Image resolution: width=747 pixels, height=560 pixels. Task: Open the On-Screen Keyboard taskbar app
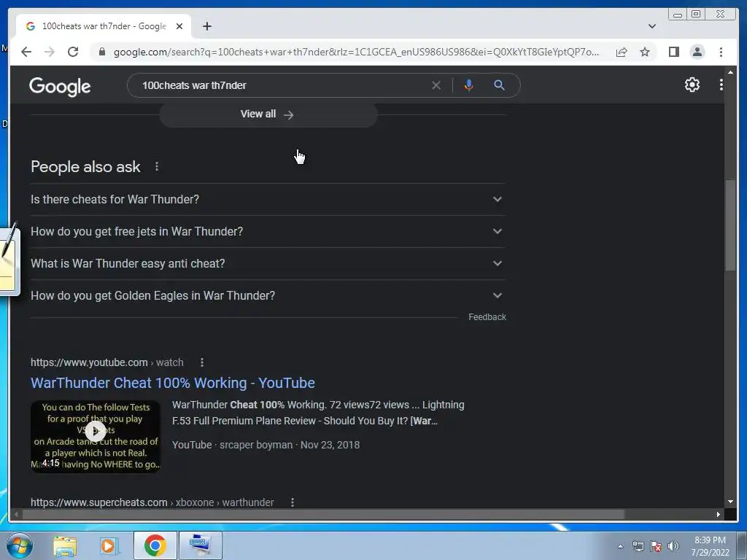click(x=200, y=545)
